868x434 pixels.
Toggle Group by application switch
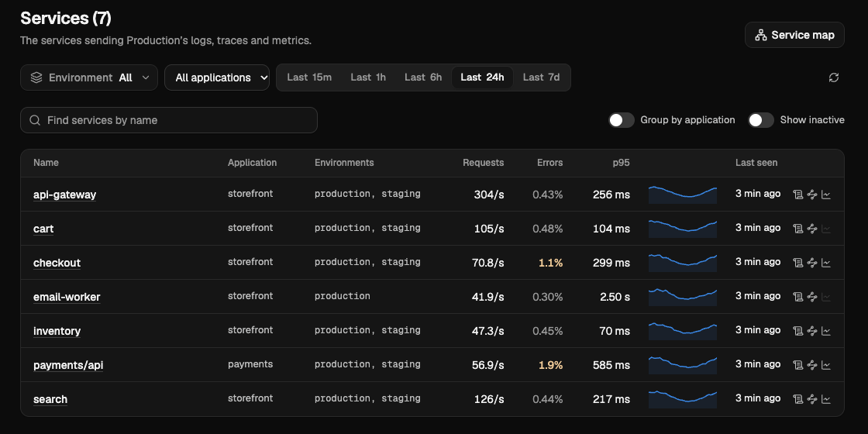[x=622, y=120]
